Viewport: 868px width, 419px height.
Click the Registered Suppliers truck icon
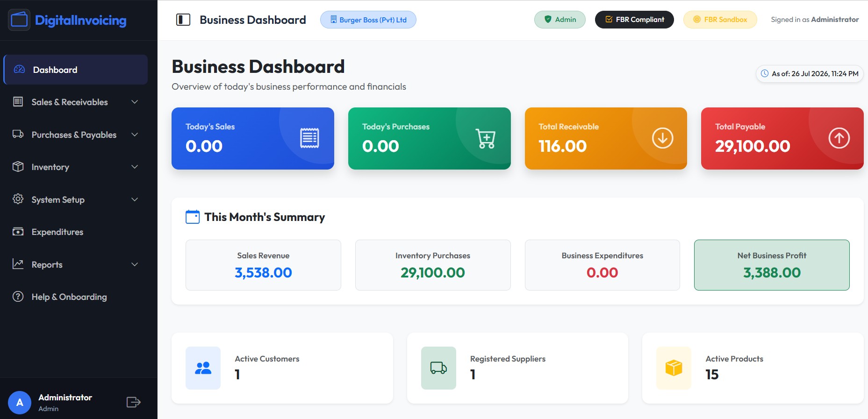coord(438,368)
